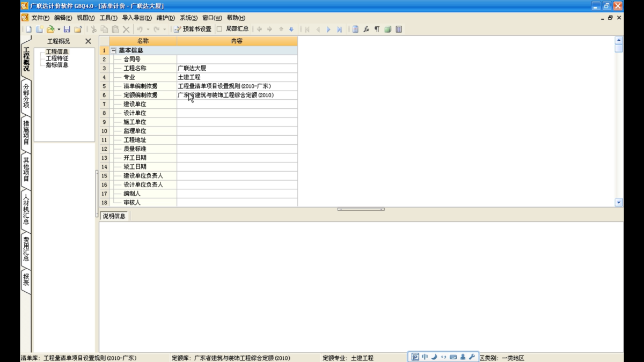Click the save floppy disk icon
The height and width of the screenshot is (362, 644).
(x=67, y=29)
